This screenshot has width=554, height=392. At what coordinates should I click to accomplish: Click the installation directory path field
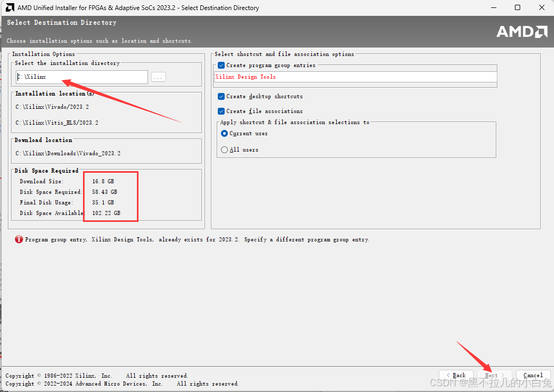[82, 77]
